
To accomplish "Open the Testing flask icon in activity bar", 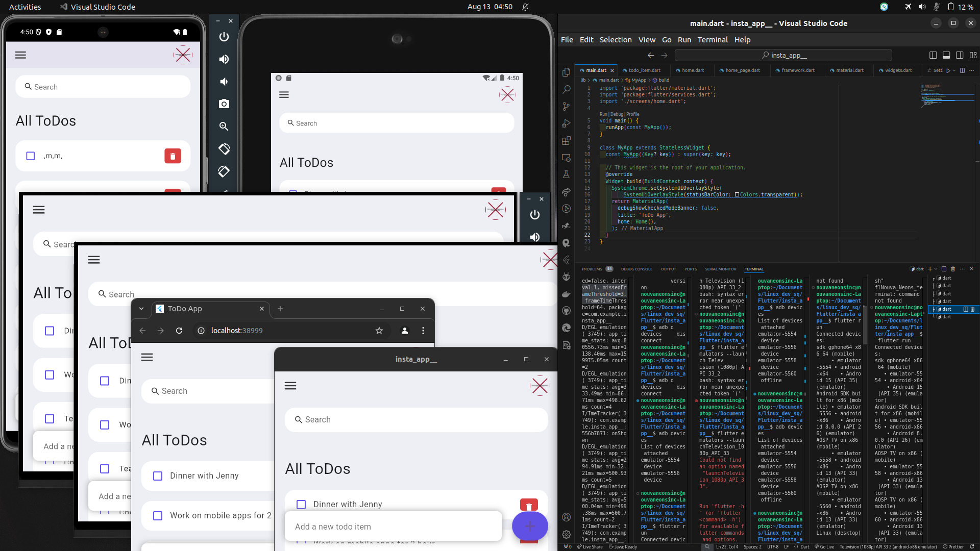I will click(566, 174).
